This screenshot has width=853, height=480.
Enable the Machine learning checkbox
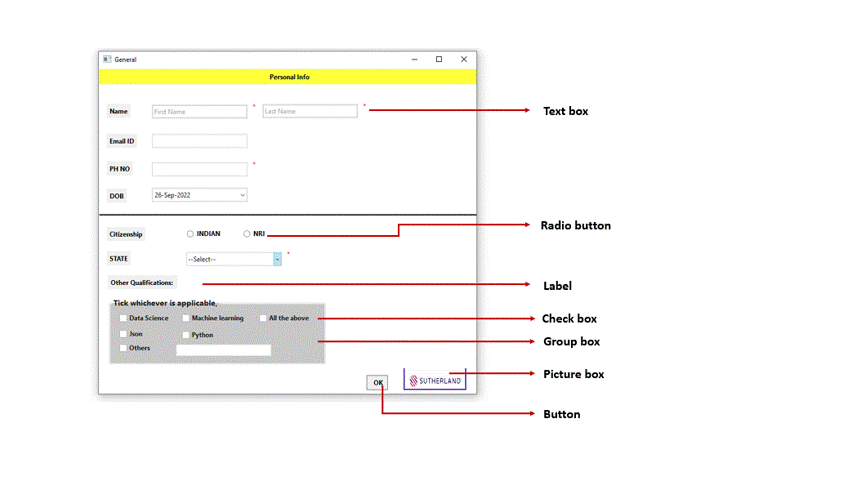coord(186,318)
